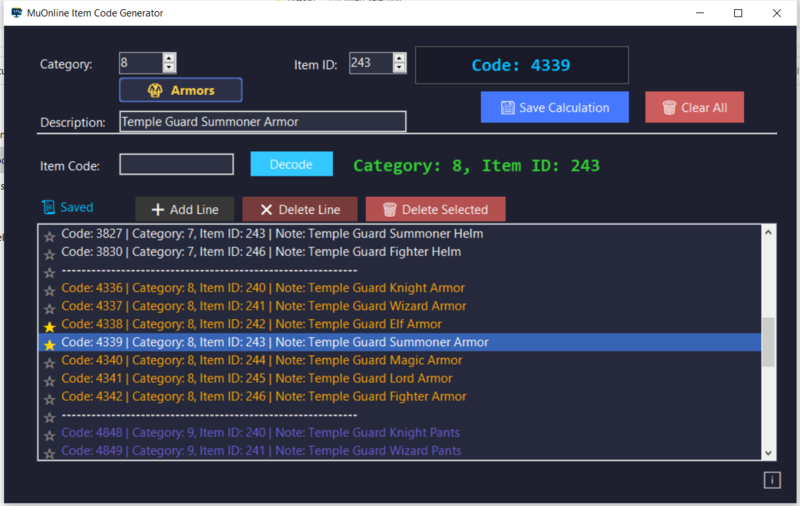Viewport: 800px width, 506px height.
Task: Minimize the MuOnline Item Code Generator window
Action: tap(700, 13)
